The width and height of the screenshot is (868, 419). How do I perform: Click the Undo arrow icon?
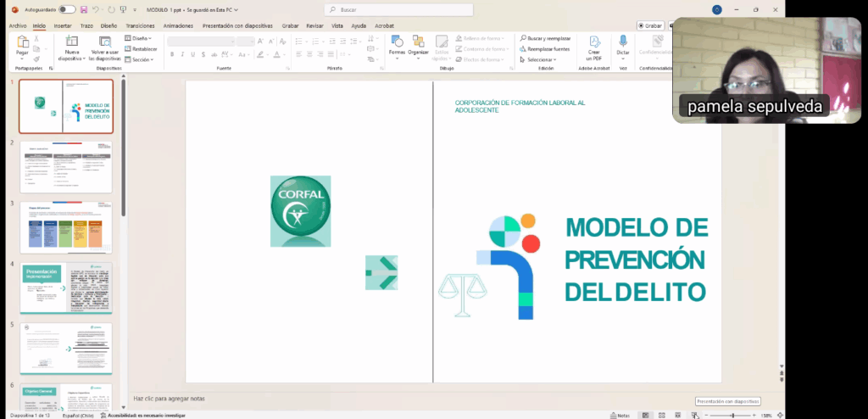coord(96,9)
